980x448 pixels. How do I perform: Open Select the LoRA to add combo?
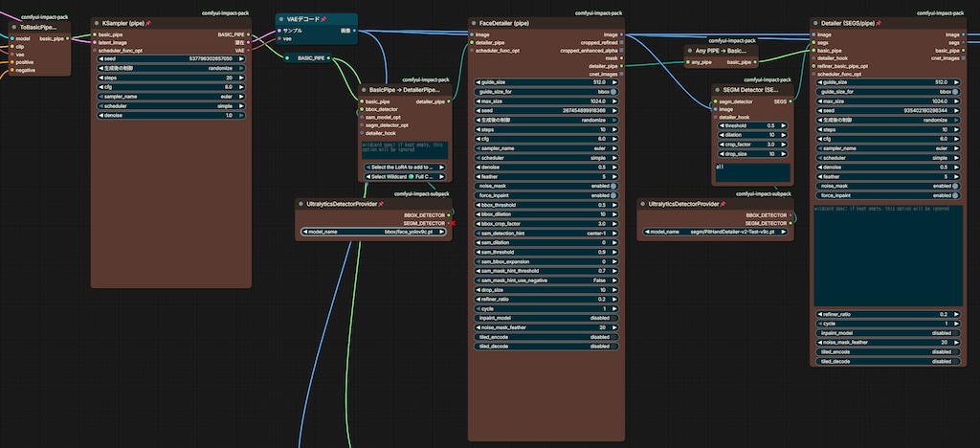point(405,168)
